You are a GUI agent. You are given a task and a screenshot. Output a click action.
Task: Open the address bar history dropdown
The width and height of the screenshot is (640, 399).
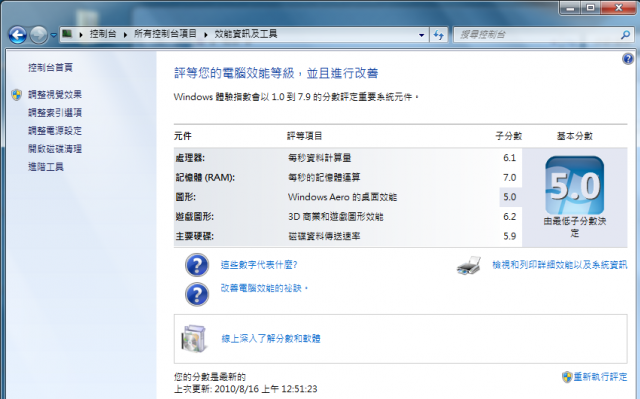click(x=422, y=35)
